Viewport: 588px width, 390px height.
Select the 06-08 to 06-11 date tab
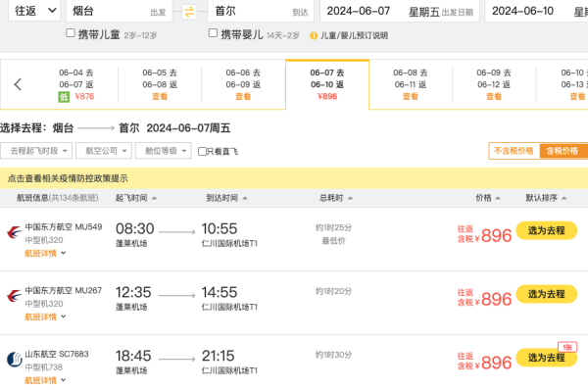(x=411, y=84)
